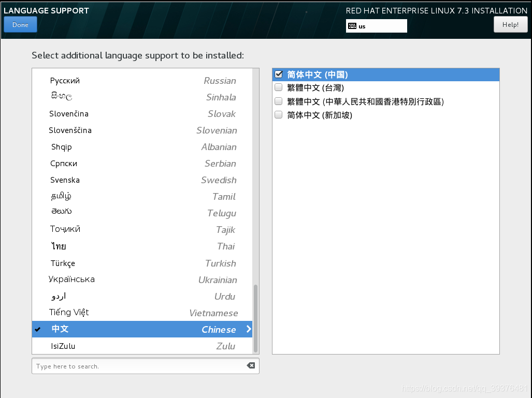The height and width of the screenshot is (398, 532).
Task: Select the Telugu language row
Action: [x=142, y=213]
